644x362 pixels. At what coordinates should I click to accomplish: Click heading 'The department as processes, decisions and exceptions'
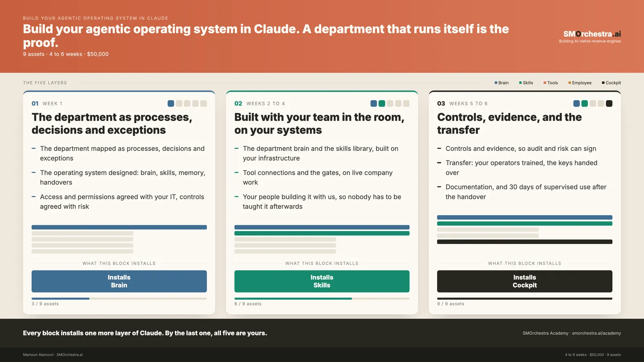point(112,123)
